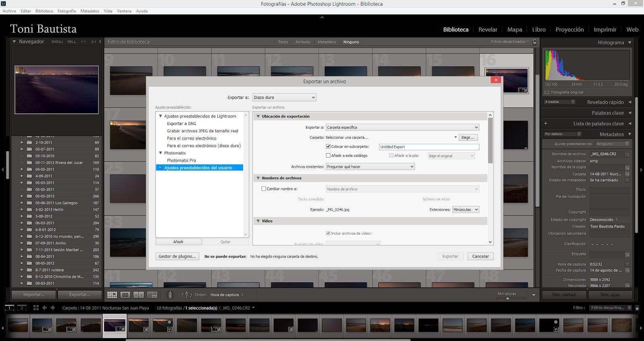Uncheck Colocar en subcarpeta
The image size is (644, 341).
point(328,147)
